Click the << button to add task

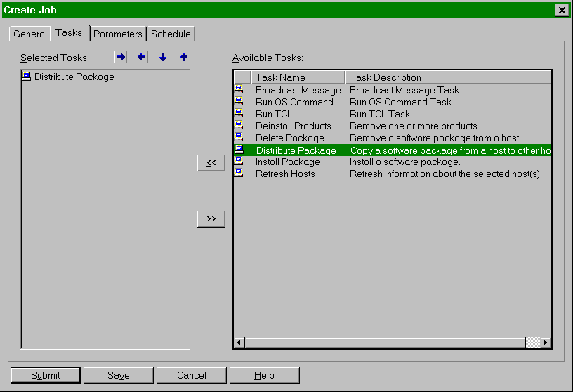coord(211,163)
